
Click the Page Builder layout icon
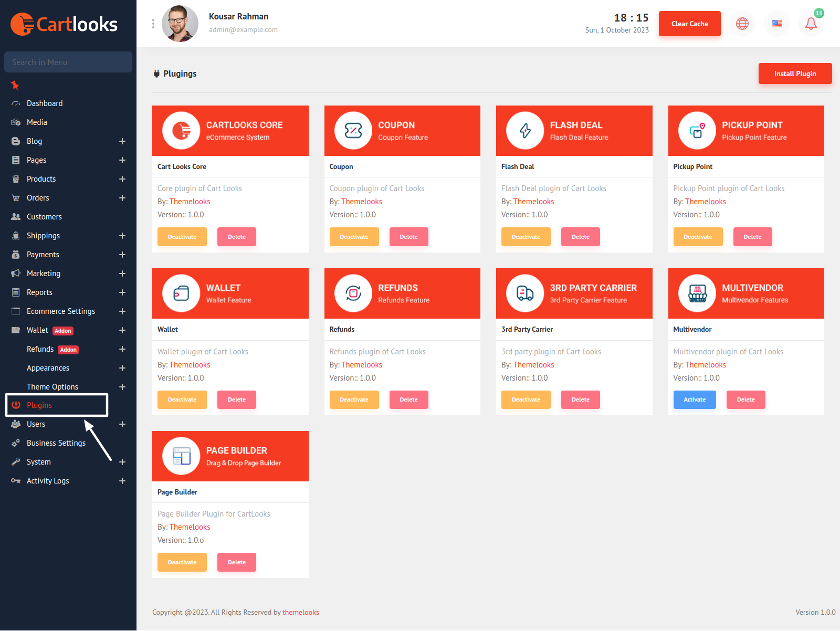pos(181,456)
